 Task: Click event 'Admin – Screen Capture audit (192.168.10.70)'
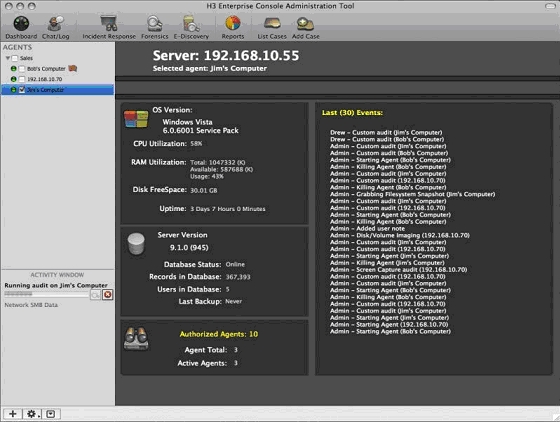pos(399,270)
